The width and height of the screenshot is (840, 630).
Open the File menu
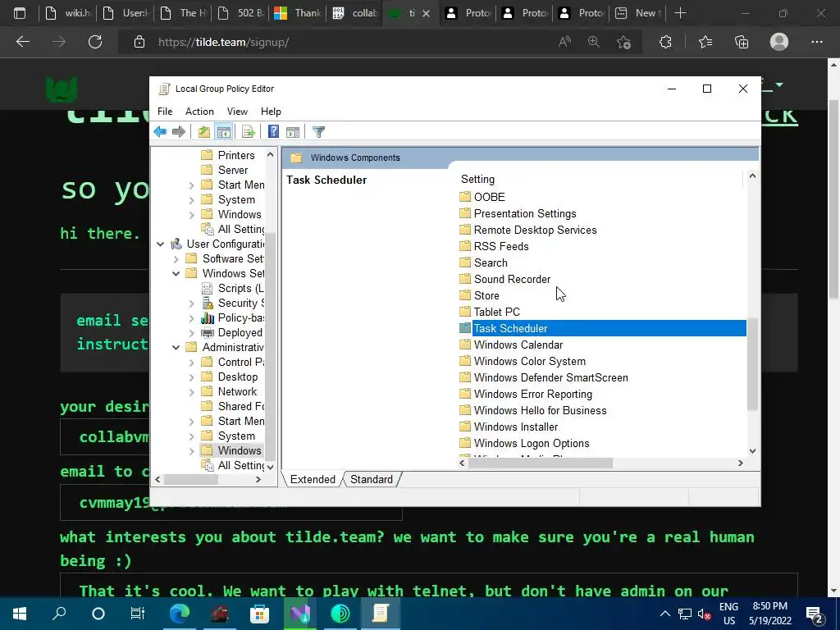(x=164, y=112)
